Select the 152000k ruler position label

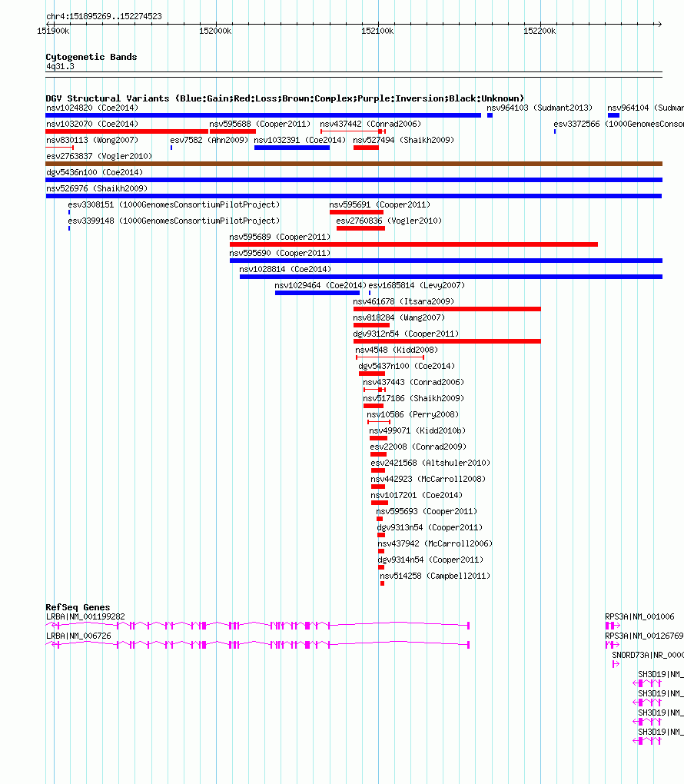pos(215,31)
